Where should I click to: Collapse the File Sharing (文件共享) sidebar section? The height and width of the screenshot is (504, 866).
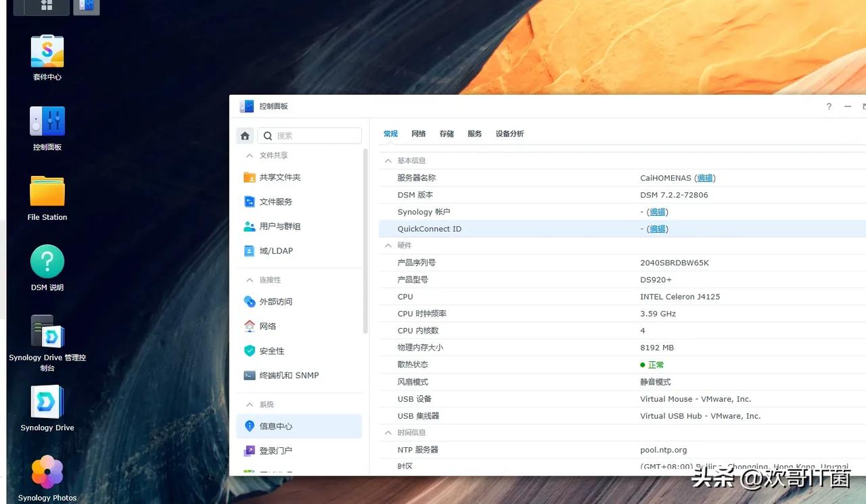click(249, 156)
